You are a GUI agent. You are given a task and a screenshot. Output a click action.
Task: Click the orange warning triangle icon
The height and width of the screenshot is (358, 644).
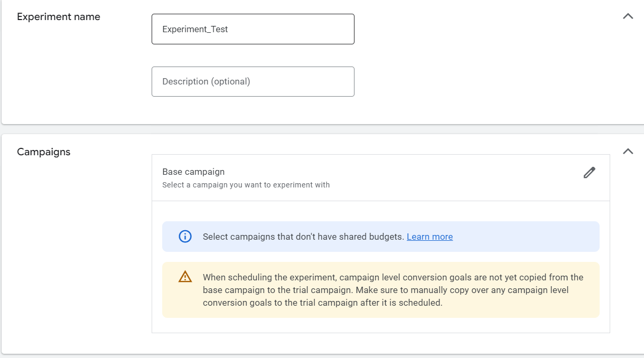pos(185,277)
